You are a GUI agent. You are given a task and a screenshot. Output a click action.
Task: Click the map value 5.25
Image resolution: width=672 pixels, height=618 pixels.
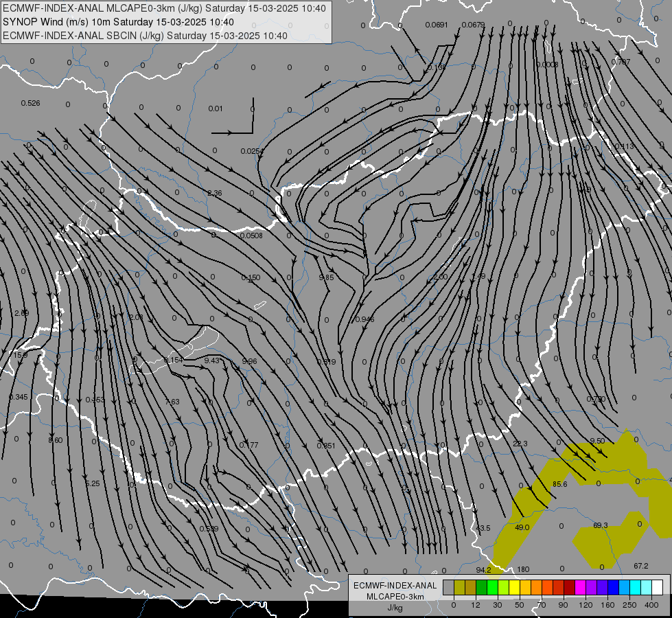[x=93, y=483]
